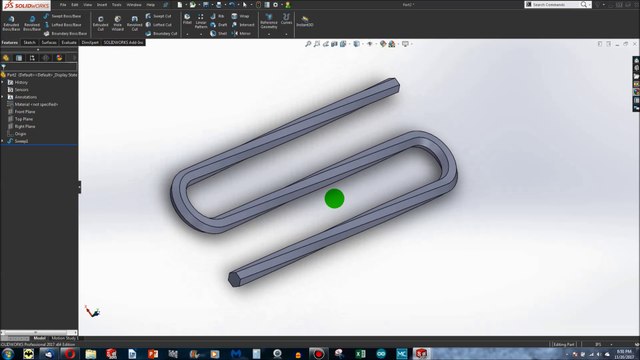The width and height of the screenshot is (640, 360).
Task: Select the Wrap tool
Action: click(240, 16)
